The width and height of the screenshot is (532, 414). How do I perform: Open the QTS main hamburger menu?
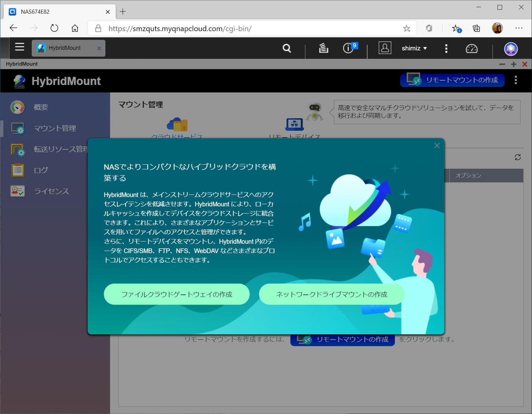click(20, 47)
